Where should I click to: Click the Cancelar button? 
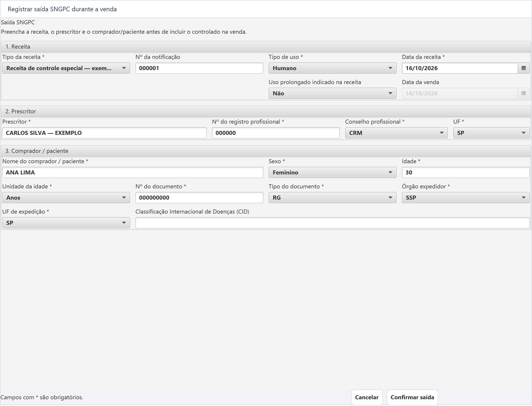(367, 397)
